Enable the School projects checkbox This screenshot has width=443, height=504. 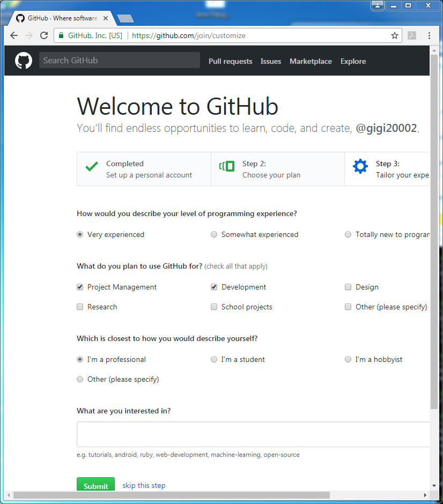pos(214,307)
